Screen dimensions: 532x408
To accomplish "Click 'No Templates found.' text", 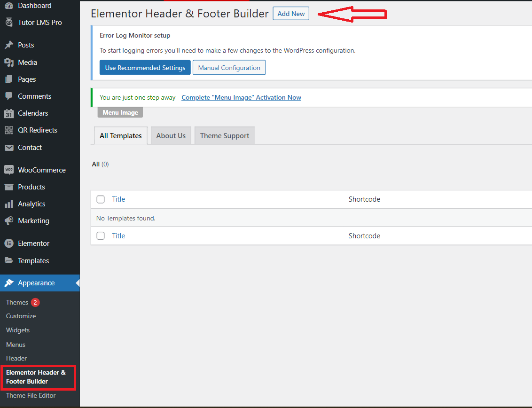I will click(x=125, y=218).
